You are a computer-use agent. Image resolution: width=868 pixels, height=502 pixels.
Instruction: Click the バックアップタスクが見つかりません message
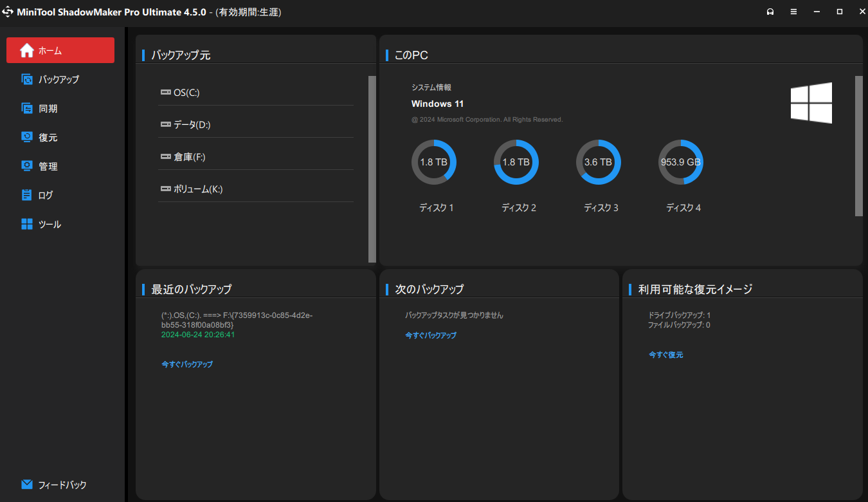pos(454,315)
